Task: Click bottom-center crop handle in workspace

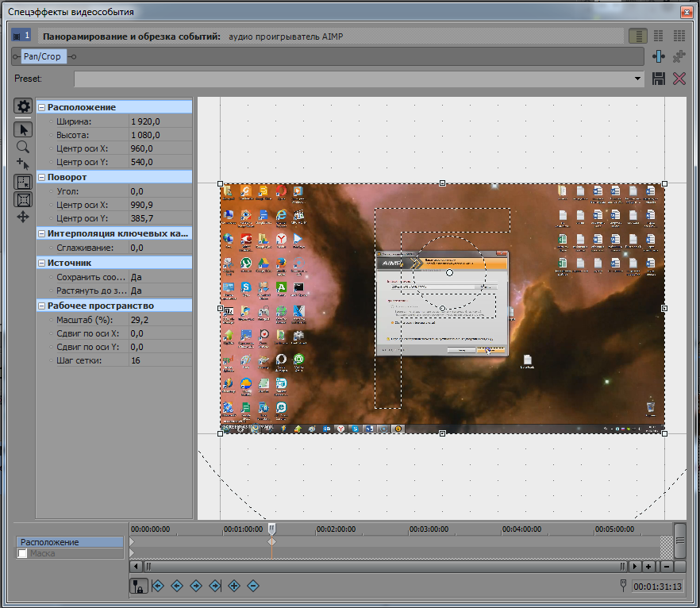Action: [442, 433]
